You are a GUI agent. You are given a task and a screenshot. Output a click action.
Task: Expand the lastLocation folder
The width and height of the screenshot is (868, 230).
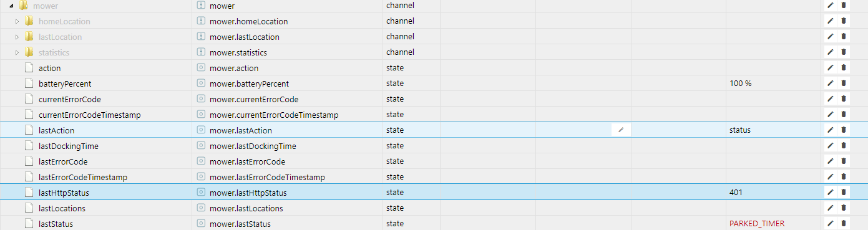point(17,37)
